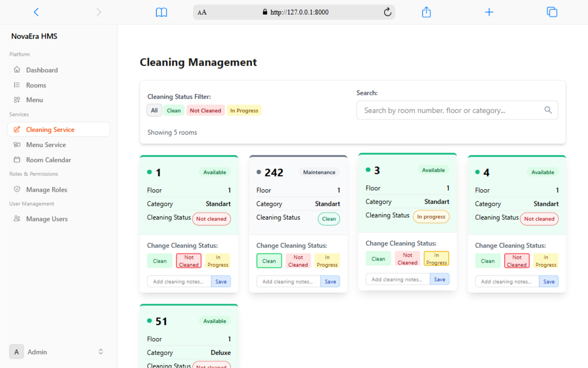Click the NovaEra HMS brand title
Screen dimensions: 588x368
34,36
